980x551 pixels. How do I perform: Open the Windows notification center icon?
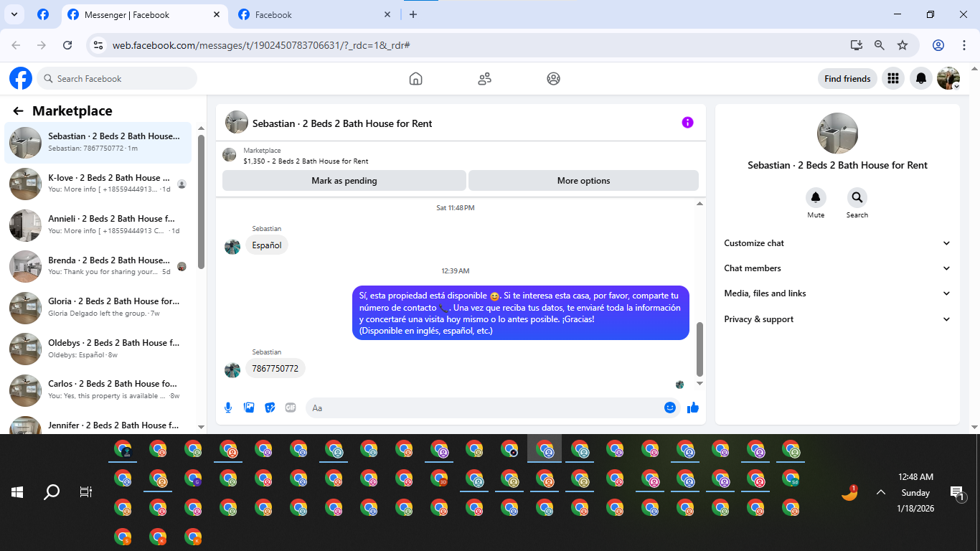pos(957,492)
